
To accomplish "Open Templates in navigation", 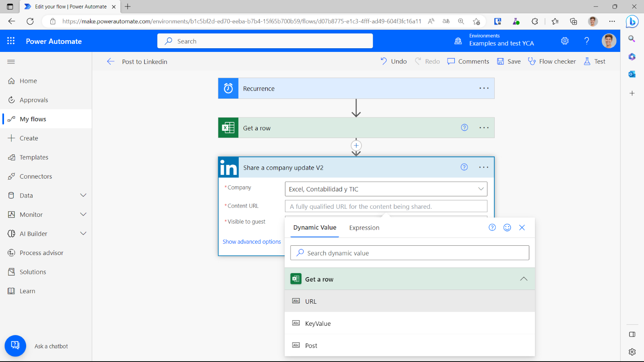I will 46,157.
